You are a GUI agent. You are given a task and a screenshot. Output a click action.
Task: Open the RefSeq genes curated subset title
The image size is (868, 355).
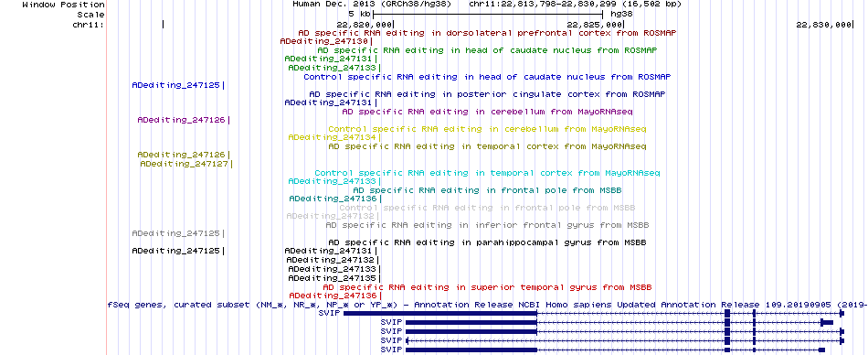[x=487, y=305]
